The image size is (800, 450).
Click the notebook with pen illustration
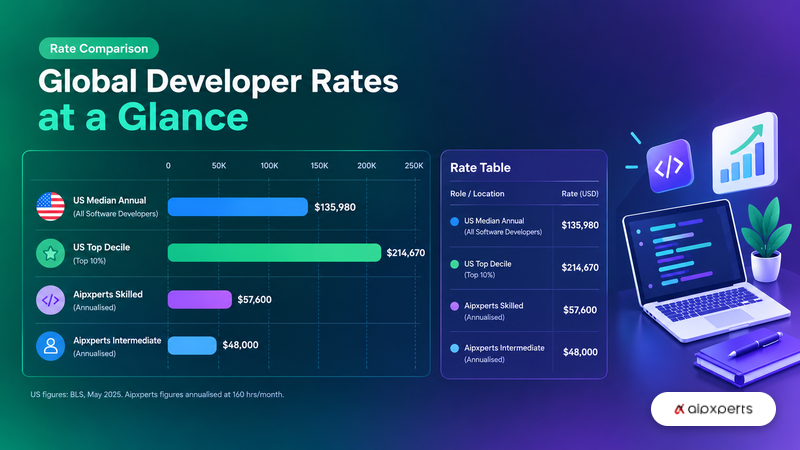pyautogui.click(x=747, y=357)
